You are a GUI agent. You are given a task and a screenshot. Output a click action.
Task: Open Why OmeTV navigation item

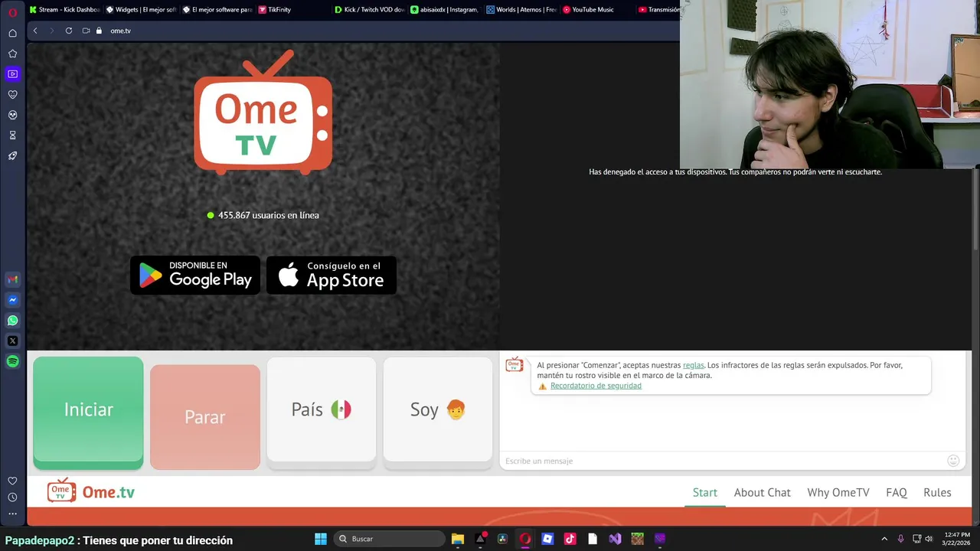coord(838,493)
